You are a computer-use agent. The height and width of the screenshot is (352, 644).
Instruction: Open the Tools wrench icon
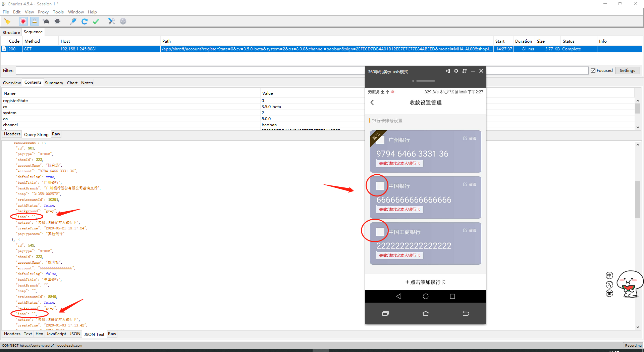pyautogui.click(x=112, y=21)
